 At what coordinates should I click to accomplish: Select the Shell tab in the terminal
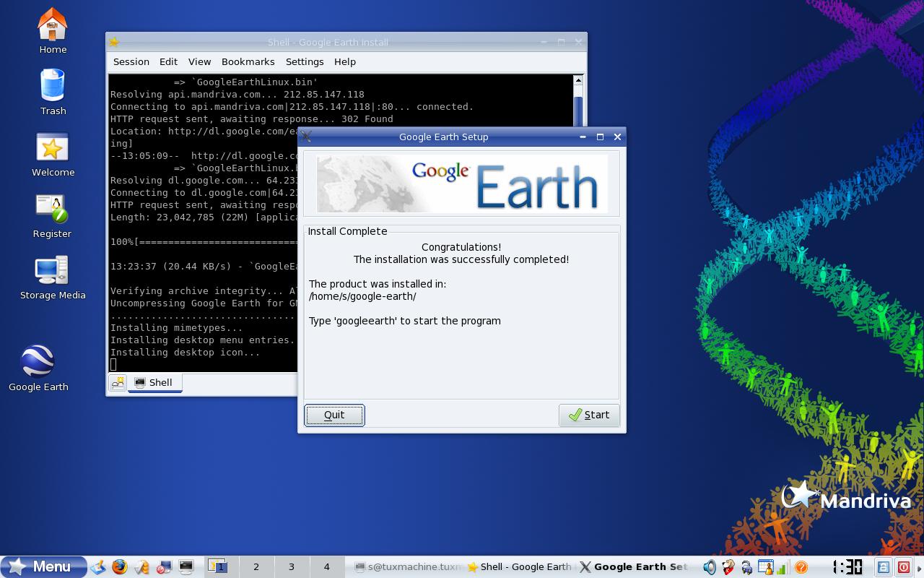[x=154, y=383]
